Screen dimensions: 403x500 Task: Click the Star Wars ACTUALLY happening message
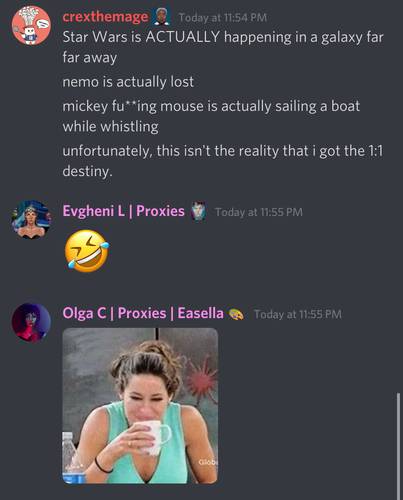click(x=223, y=47)
